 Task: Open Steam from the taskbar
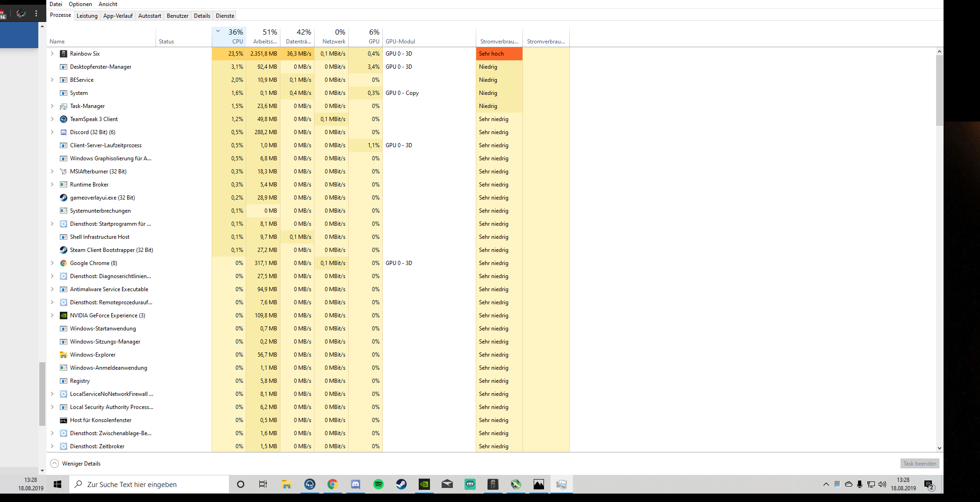(401, 484)
